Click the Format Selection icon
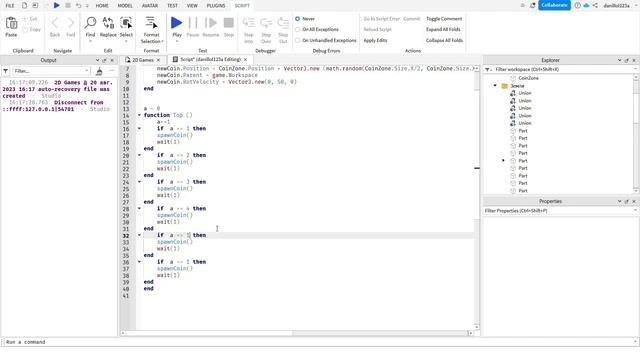 (151, 23)
